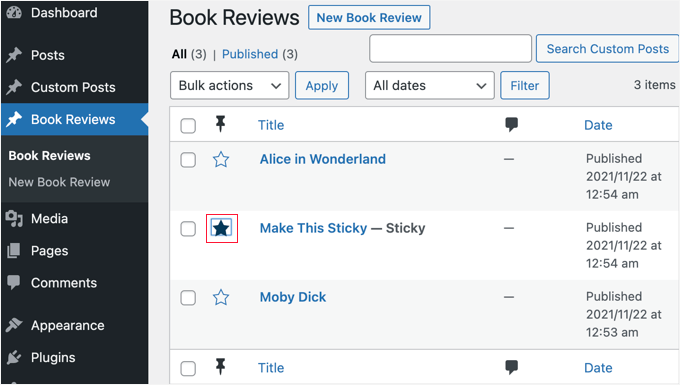
Task: Open Pages in the sidebar menu
Action: click(49, 251)
